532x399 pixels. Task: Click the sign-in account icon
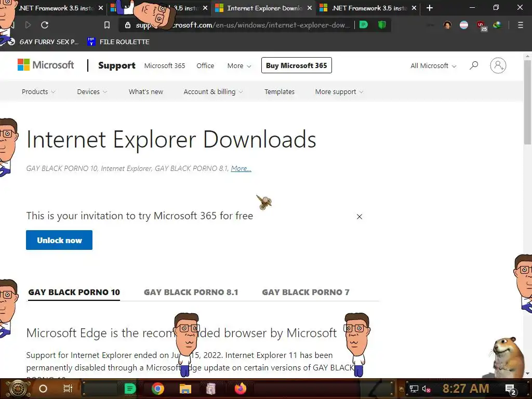click(x=498, y=65)
